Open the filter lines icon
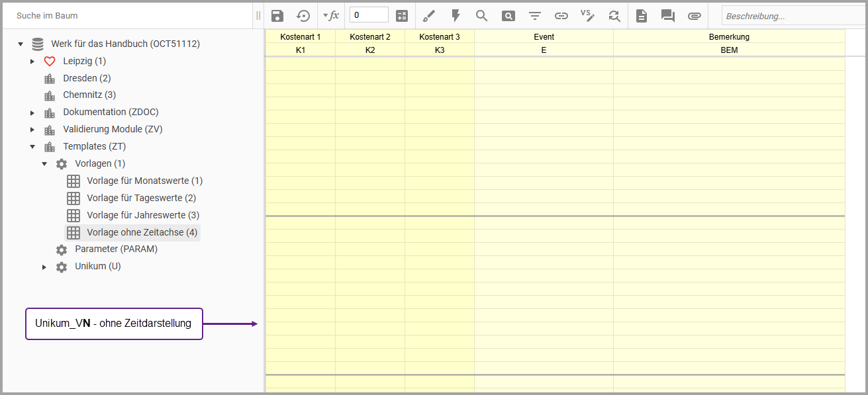Screen dimensions: 868x395 coord(535,16)
